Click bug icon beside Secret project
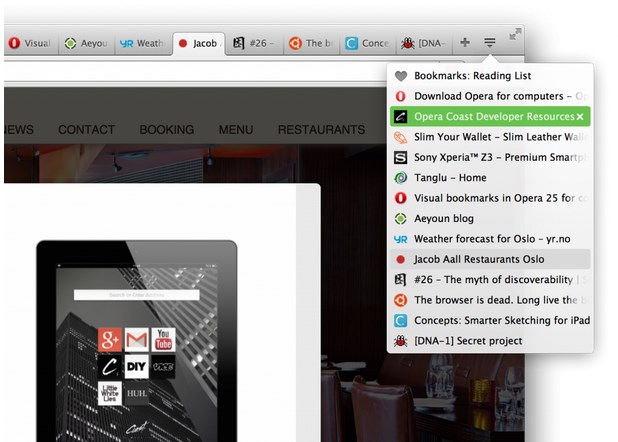 coord(400,341)
